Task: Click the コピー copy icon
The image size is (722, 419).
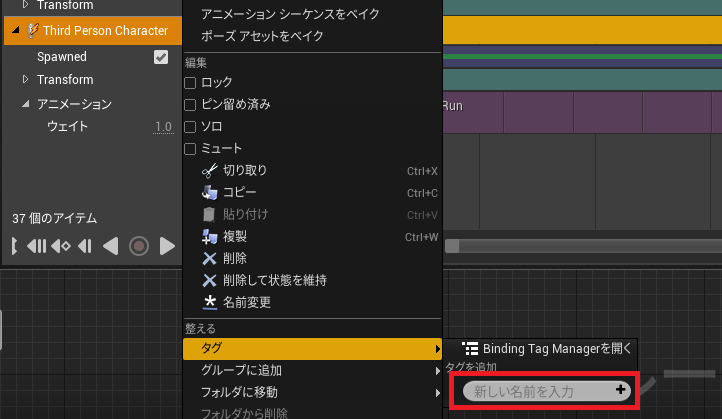Action: [210, 192]
